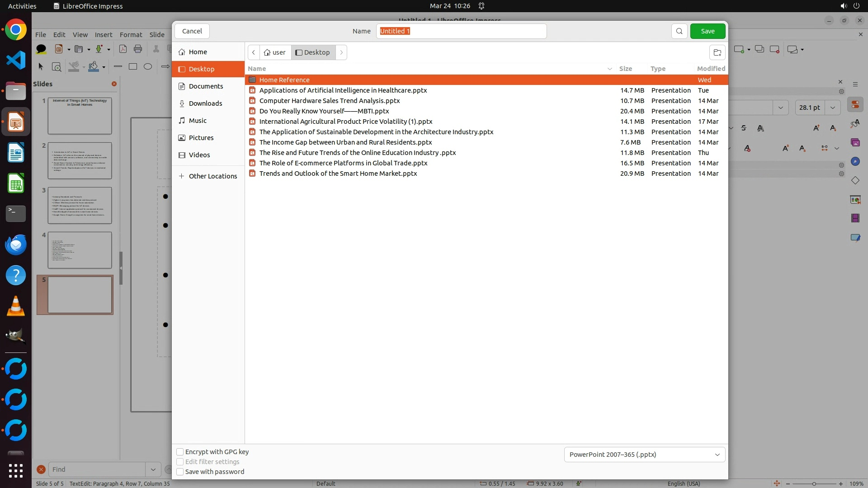
Task: Launch Visual Studio Code from the dock
Action: pyautogui.click(x=16, y=60)
